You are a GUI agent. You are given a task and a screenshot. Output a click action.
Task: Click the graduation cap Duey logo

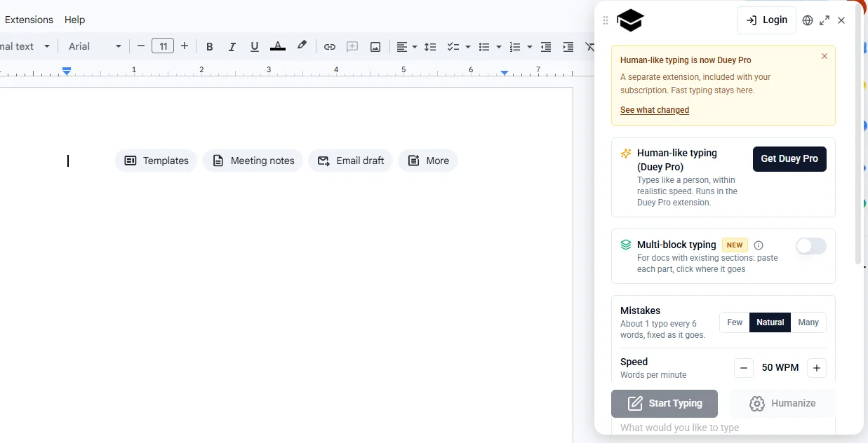[x=630, y=20]
